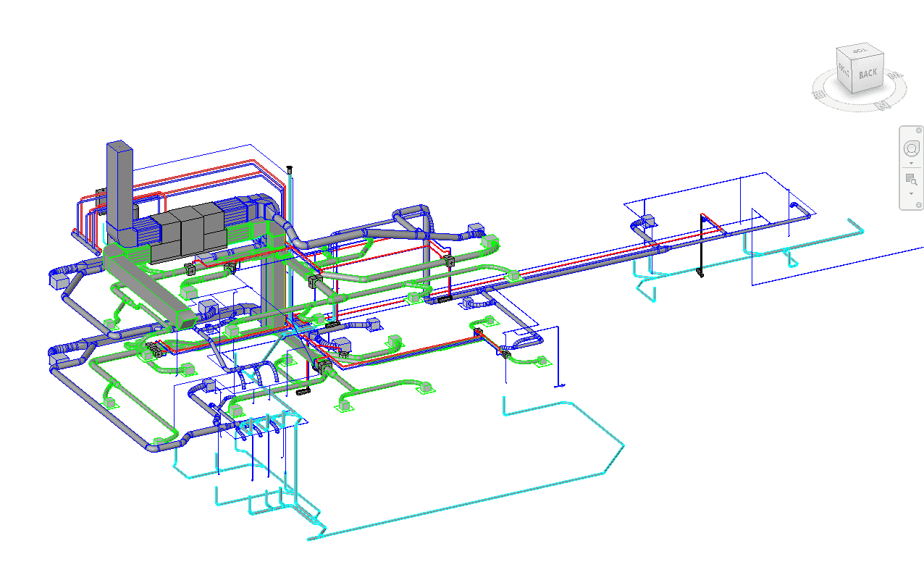Click the BACK face of the ViewCube

coord(868,73)
